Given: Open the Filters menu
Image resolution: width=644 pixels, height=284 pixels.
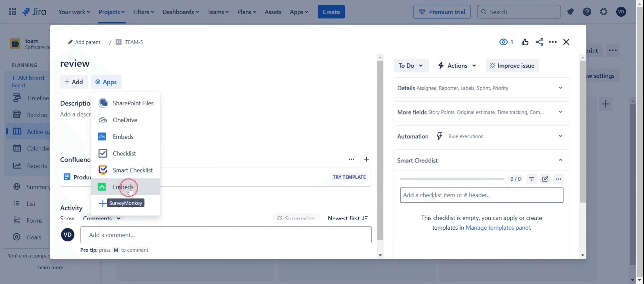Looking at the screenshot, I should click(x=144, y=12).
